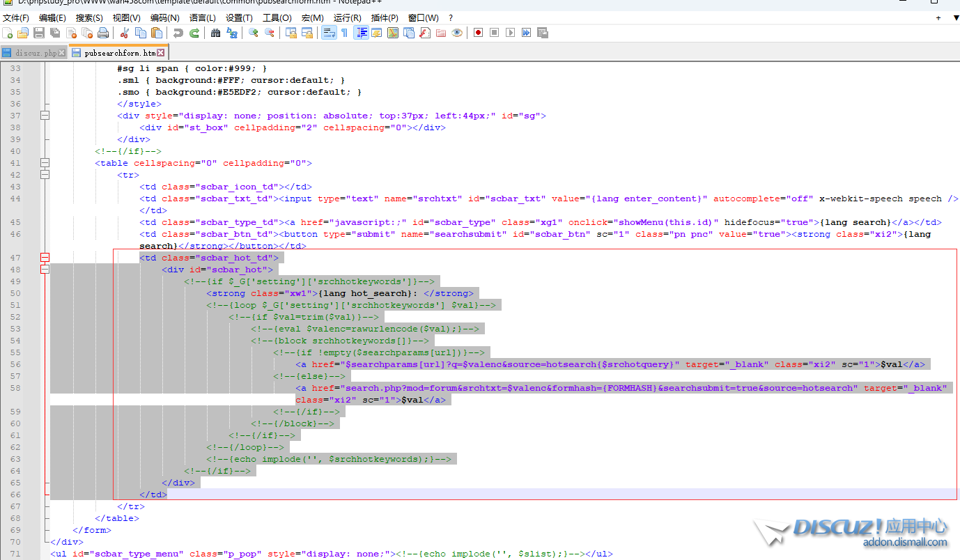960x560 pixels.
Task: Collapse fold marker at line 47
Action: (45, 258)
